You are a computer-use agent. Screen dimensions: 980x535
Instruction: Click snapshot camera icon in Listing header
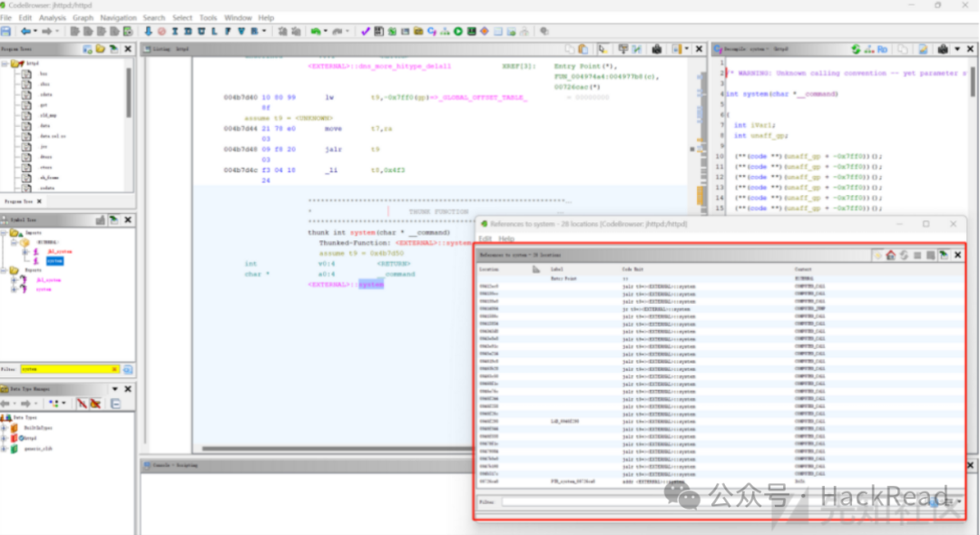(x=657, y=49)
